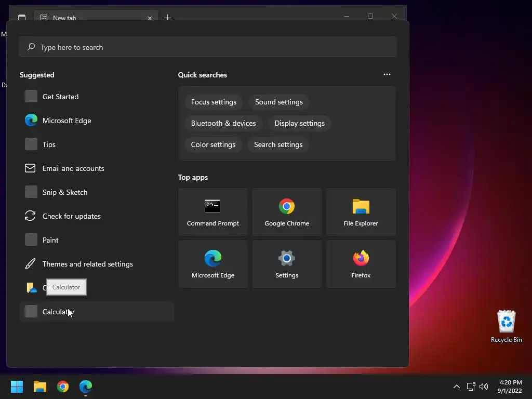This screenshot has height=399, width=532.
Task: Click the Windows Start button on taskbar
Action: [17, 387]
